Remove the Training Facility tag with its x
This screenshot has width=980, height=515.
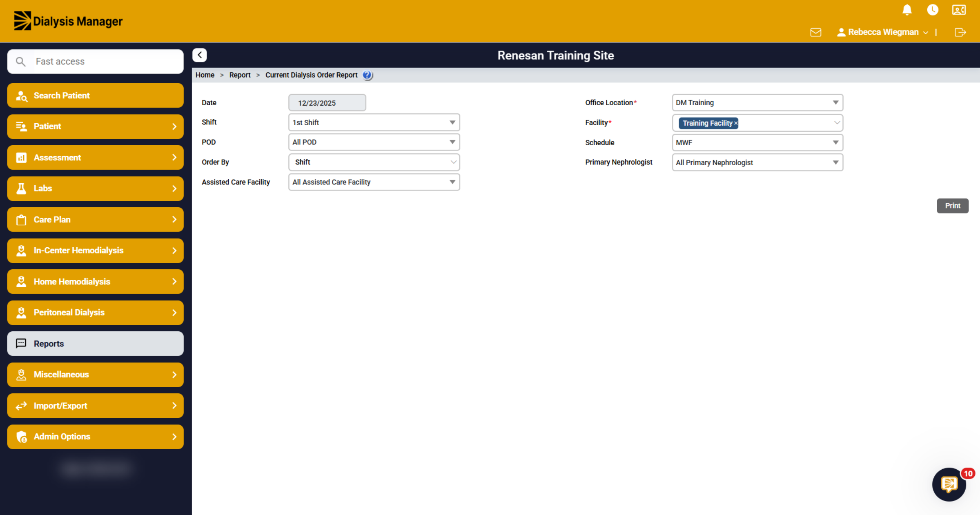(x=736, y=123)
